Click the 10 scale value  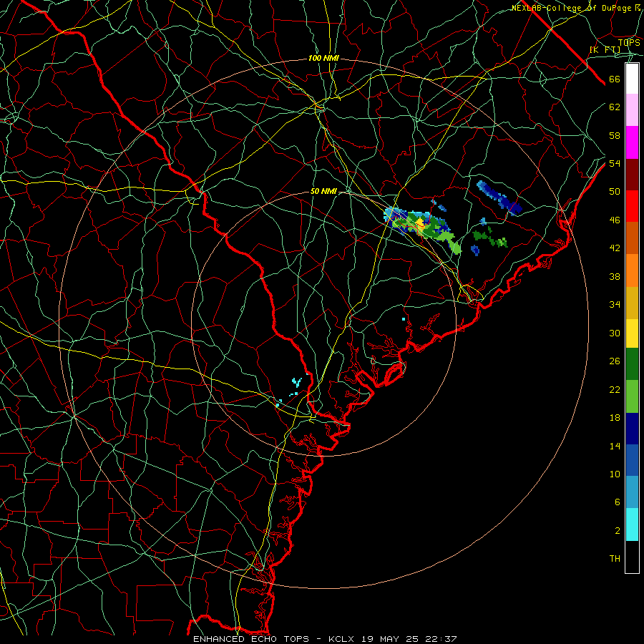615,474
